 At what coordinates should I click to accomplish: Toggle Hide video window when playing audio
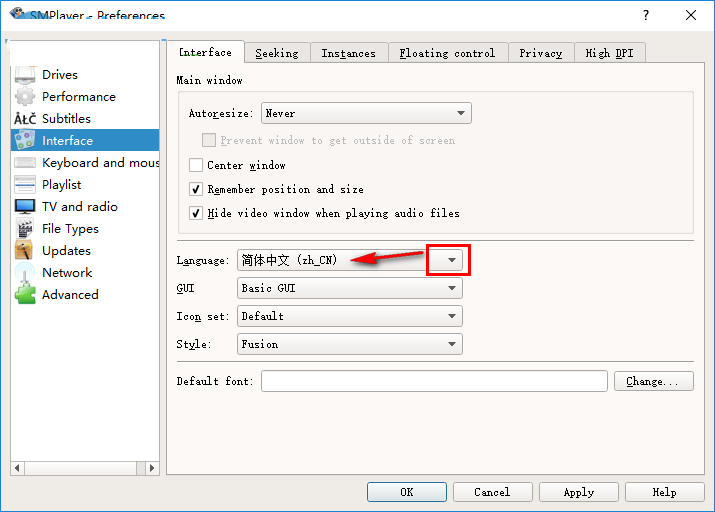196,213
